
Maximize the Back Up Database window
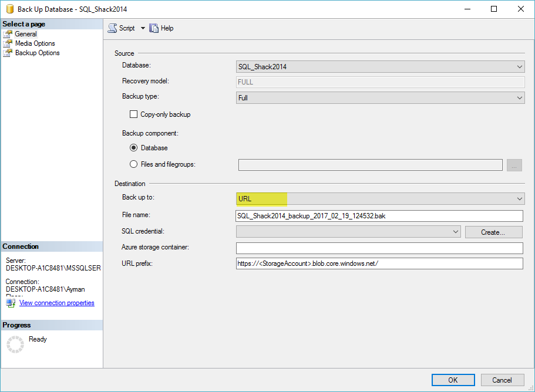point(494,9)
